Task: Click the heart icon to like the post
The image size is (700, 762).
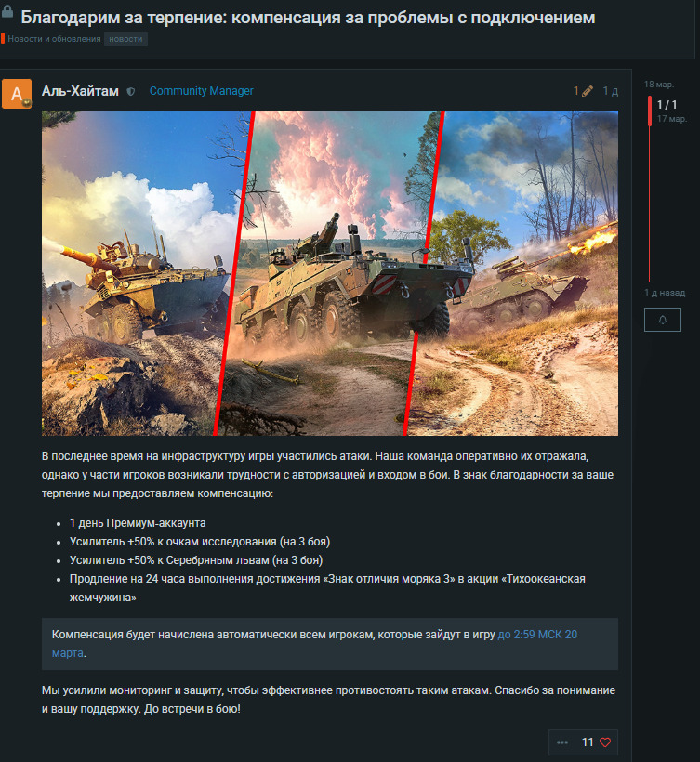Action: tap(605, 742)
